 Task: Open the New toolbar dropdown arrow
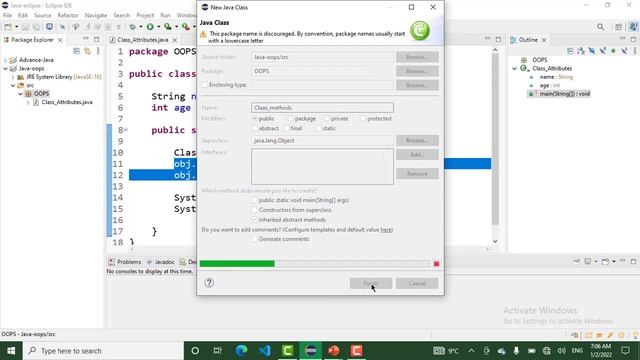coord(16,27)
